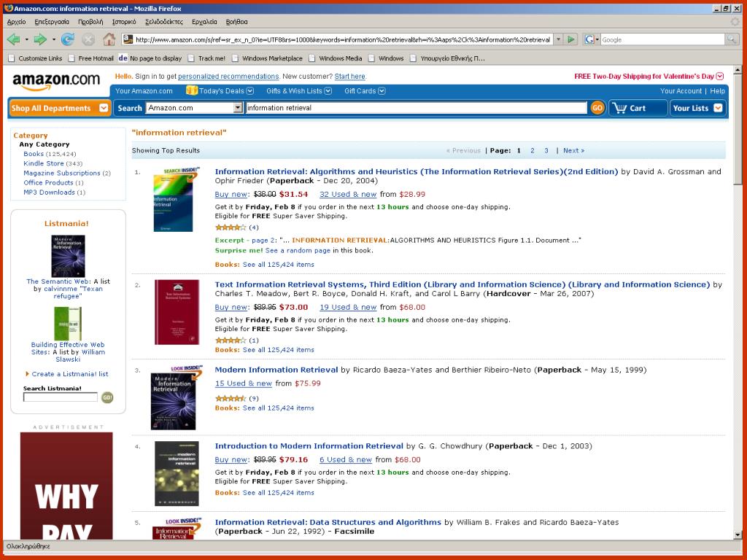
Task: Open Back history dropdown arrow
Action: [x=27, y=39]
